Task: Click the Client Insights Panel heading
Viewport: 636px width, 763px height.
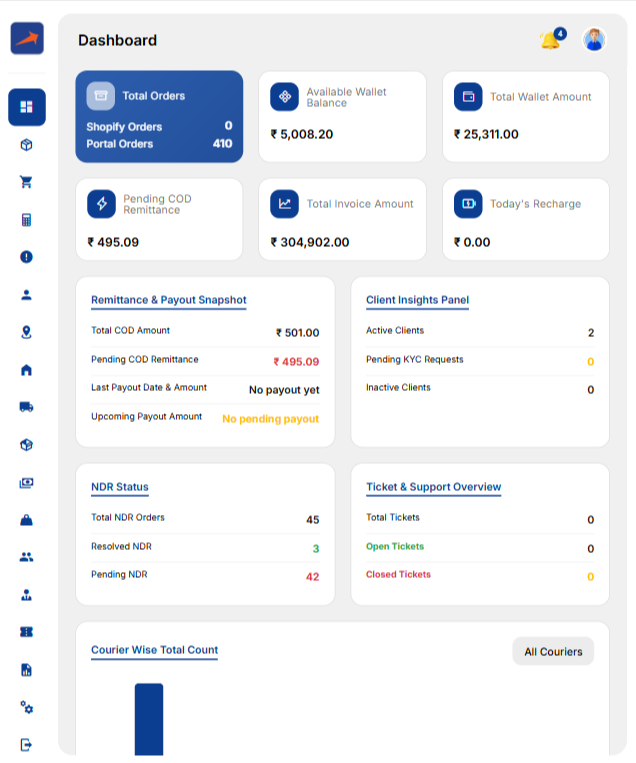Action: [x=418, y=300]
